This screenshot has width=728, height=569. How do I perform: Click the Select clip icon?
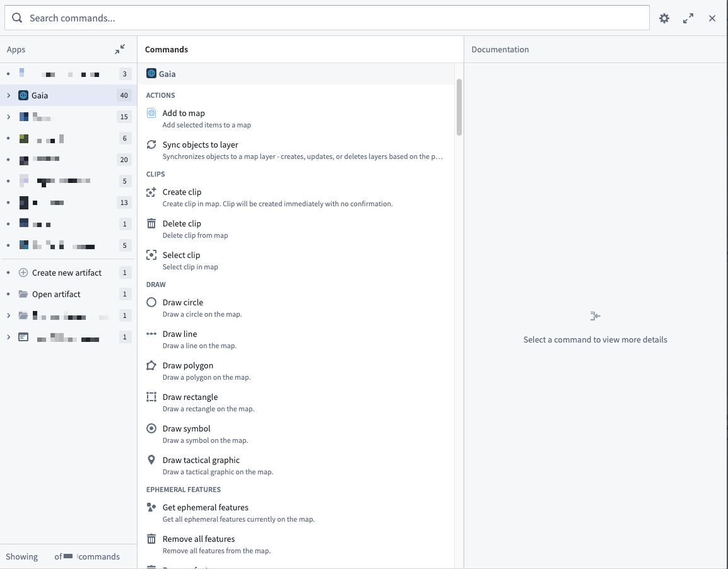point(151,254)
